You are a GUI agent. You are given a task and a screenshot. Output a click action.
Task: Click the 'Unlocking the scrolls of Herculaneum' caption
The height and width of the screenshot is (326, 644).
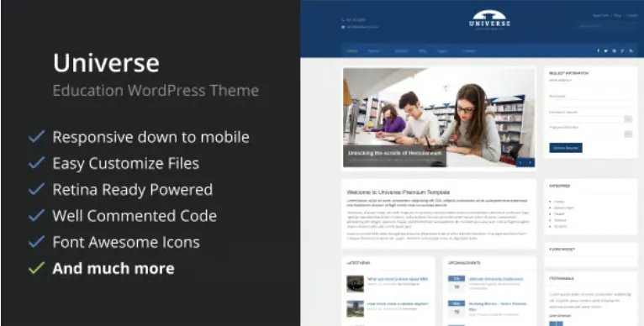tap(394, 153)
